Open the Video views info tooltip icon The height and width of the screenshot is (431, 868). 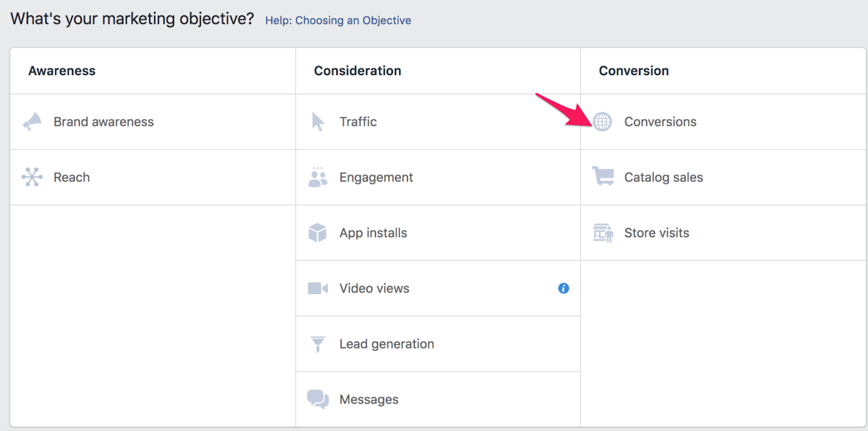[564, 288]
